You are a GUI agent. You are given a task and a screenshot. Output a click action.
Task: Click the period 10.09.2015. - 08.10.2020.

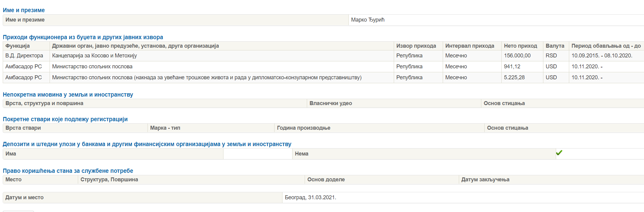point(602,56)
